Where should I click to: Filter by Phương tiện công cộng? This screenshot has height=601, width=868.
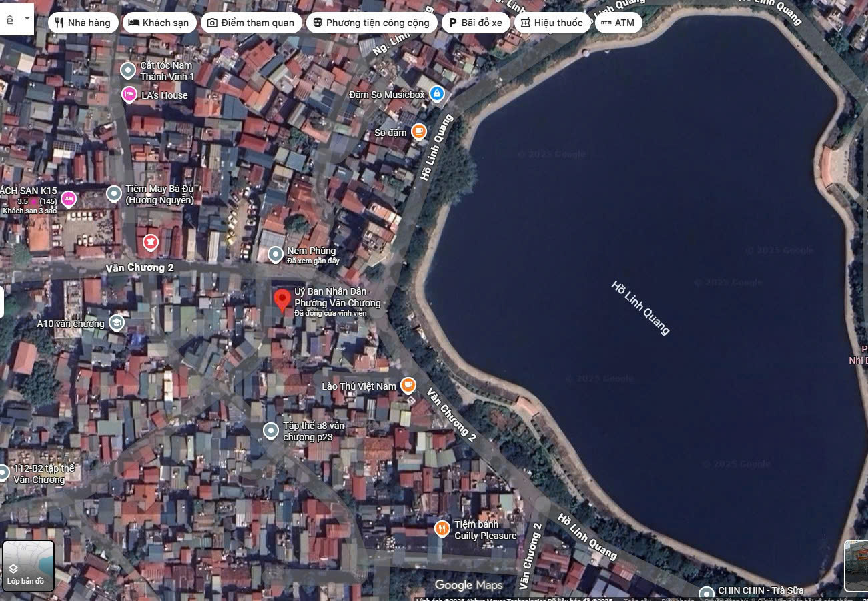point(371,23)
